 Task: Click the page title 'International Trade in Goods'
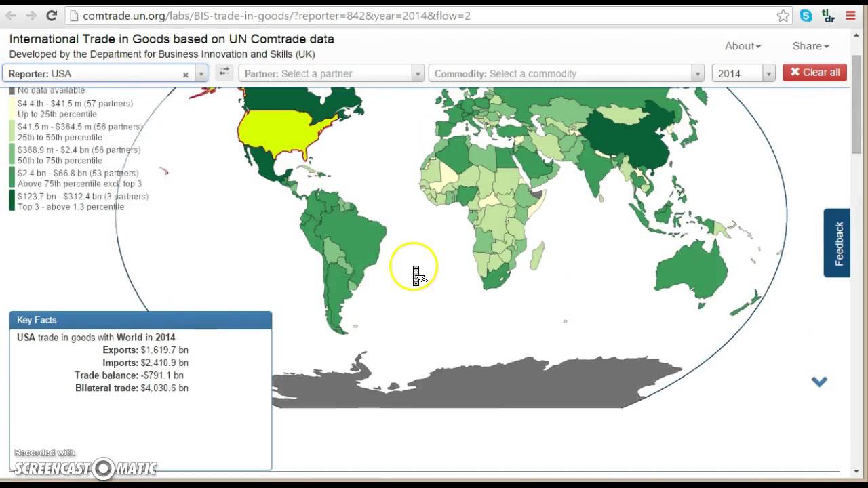[172, 39]
